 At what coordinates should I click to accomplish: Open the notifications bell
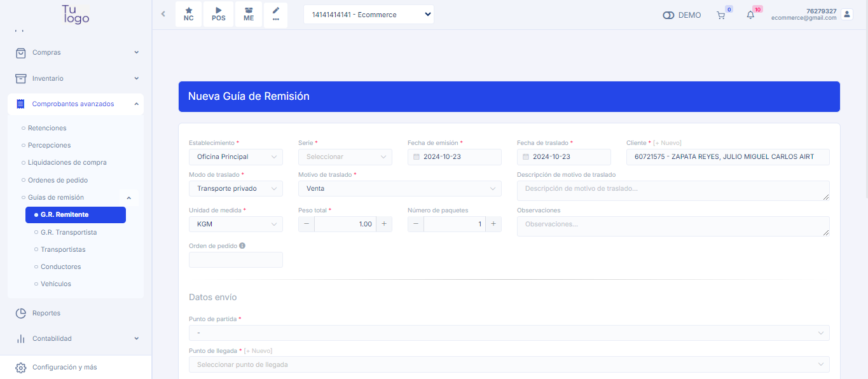750,15
